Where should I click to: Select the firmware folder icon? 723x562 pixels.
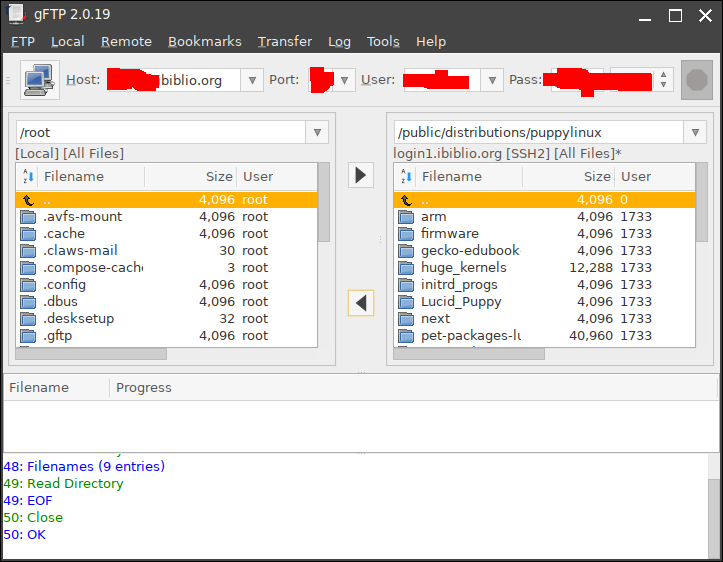pos(406,234)
